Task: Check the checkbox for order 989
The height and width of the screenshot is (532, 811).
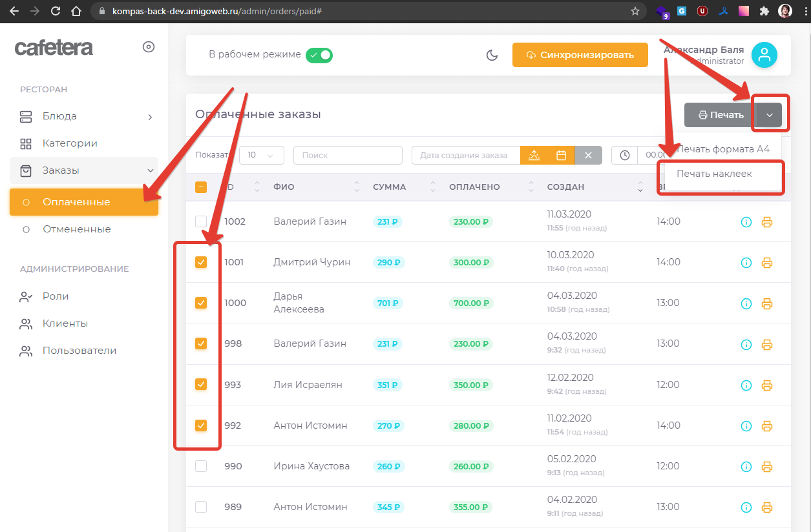Action: [201, 507]
